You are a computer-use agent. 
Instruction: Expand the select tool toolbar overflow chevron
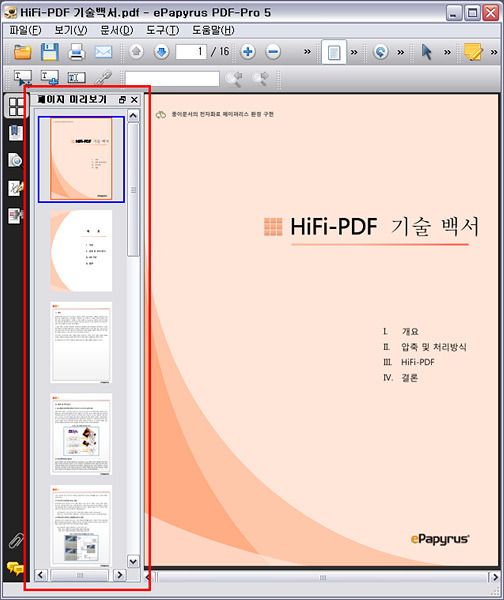[x=447, y=52]
